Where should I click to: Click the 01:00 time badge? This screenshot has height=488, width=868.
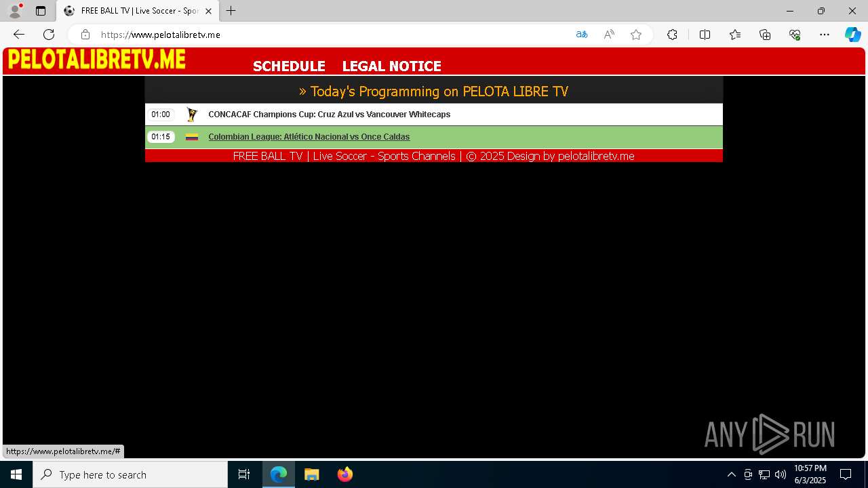[161, 115]
